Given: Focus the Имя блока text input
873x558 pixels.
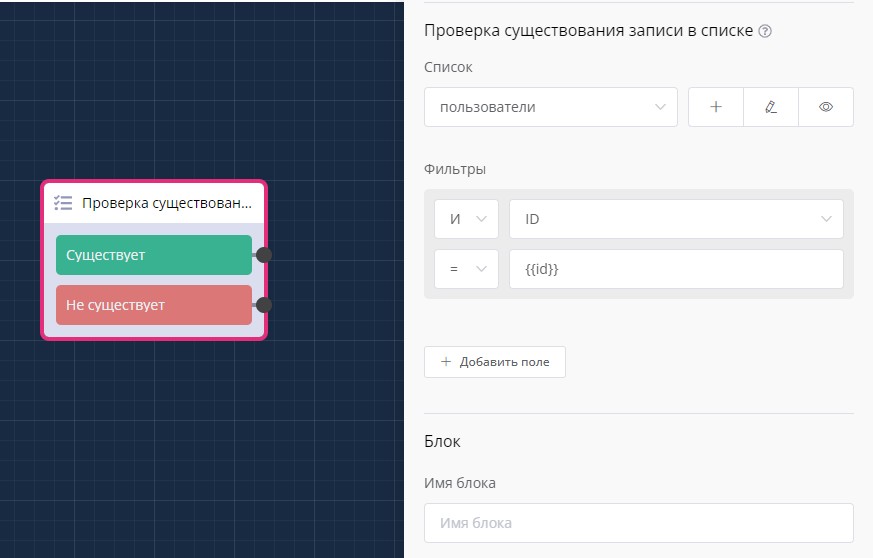Looking at the screenshot, I should (638, 523).
